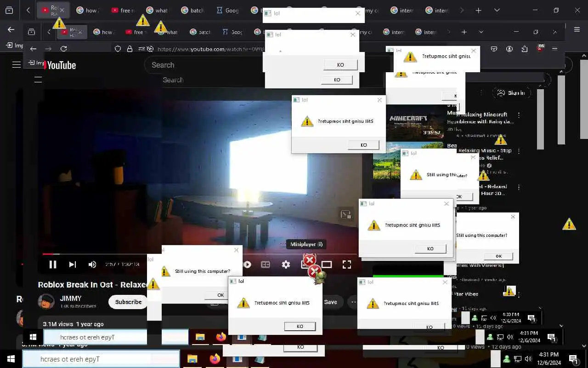
Task: Toggle autoplay switch in the player controls
Action: 247,264
